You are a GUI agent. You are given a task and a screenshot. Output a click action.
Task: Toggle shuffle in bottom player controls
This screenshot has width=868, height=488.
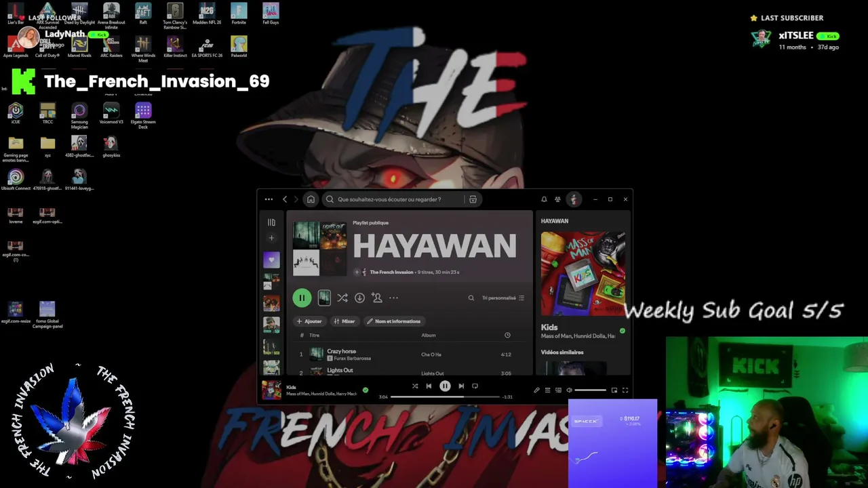(x=415, y=386)
